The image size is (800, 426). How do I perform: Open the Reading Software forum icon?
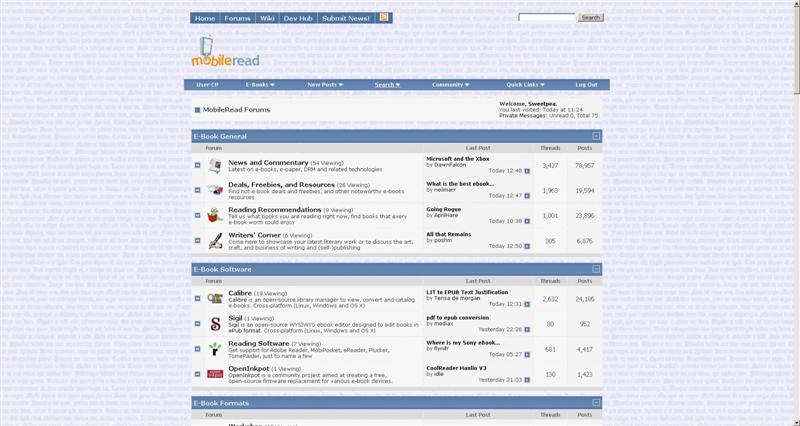coord(215,349)
